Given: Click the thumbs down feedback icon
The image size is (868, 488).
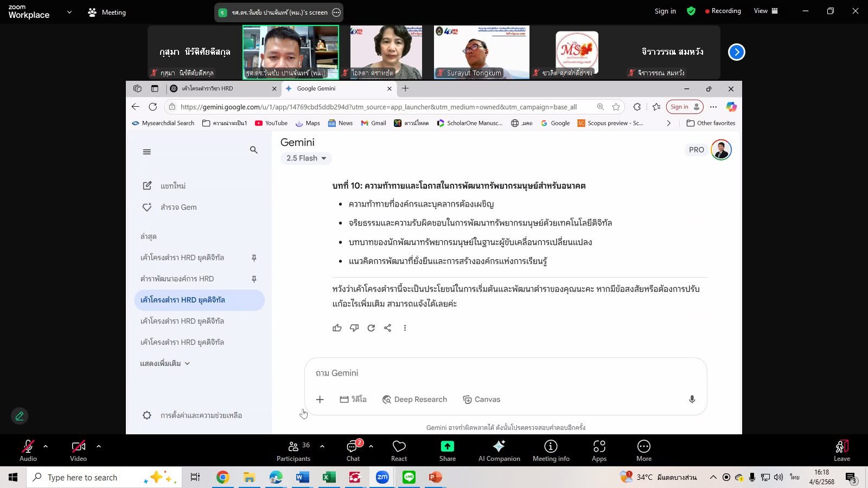Looking at the screenshot, I should coord(354,328).
